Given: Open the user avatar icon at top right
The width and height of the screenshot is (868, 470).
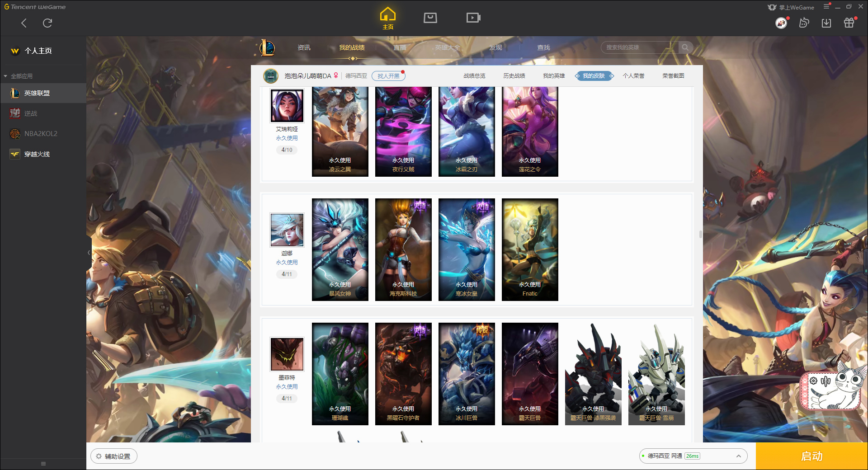Looking at the screenshot, I should click(x=781, y=23).
